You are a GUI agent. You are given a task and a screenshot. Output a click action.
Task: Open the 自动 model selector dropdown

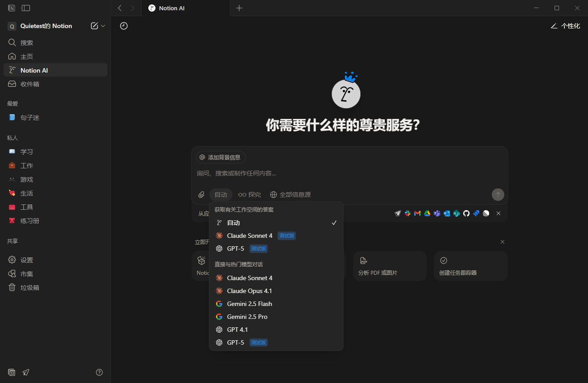[x=220, y=194]
